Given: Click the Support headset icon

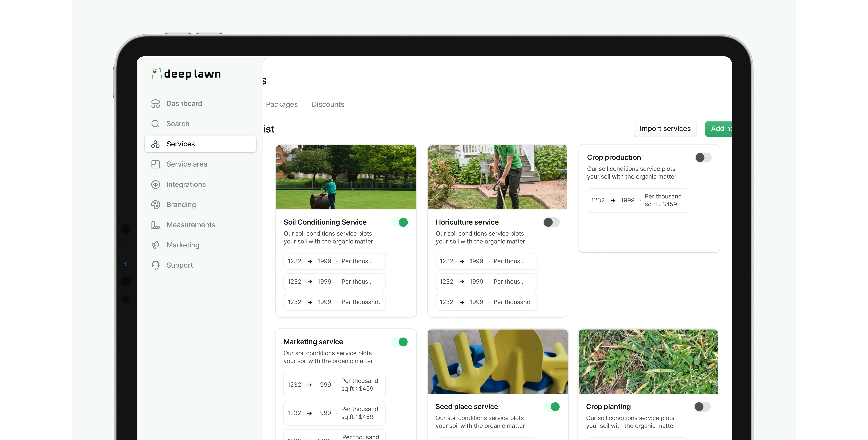Looking at the screenshot, I should (x=155, y=265).
